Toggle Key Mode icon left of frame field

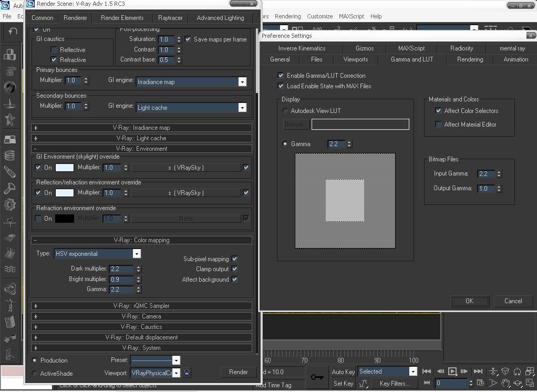(427, 383)
